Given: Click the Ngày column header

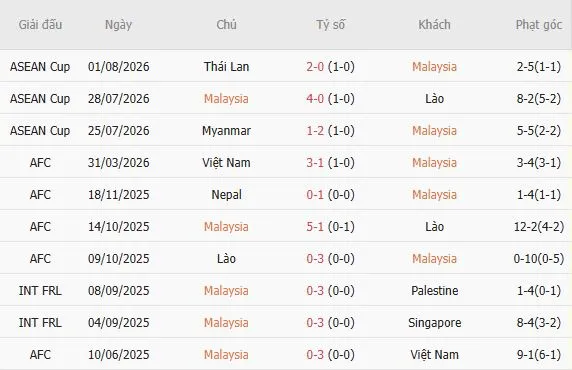Looking at the screenshot, I should point(118,25).
